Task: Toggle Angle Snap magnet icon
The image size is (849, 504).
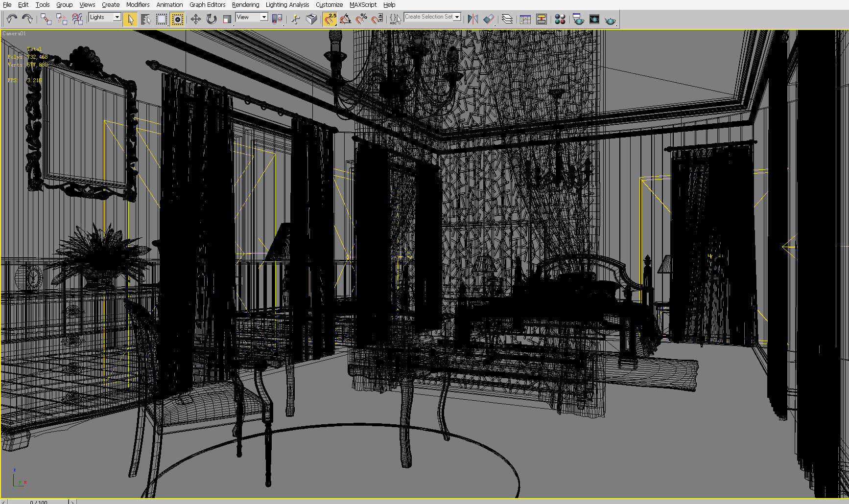Action: point(346,19)
